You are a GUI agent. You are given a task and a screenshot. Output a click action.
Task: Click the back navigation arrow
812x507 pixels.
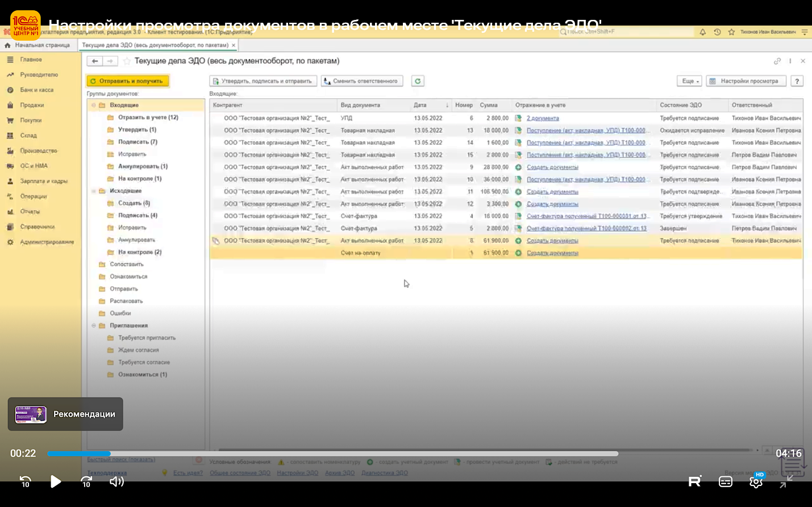tap(95, 61)
